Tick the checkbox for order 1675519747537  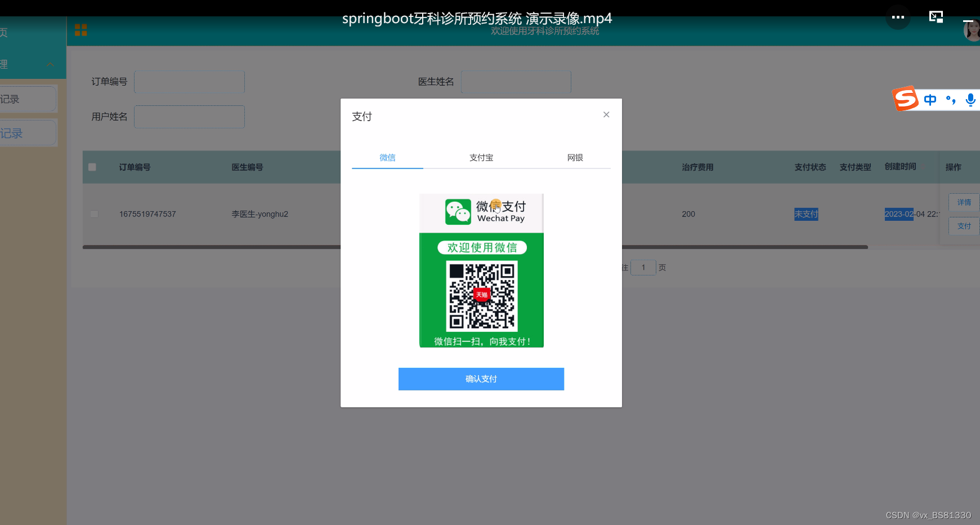tap(94, 214)
